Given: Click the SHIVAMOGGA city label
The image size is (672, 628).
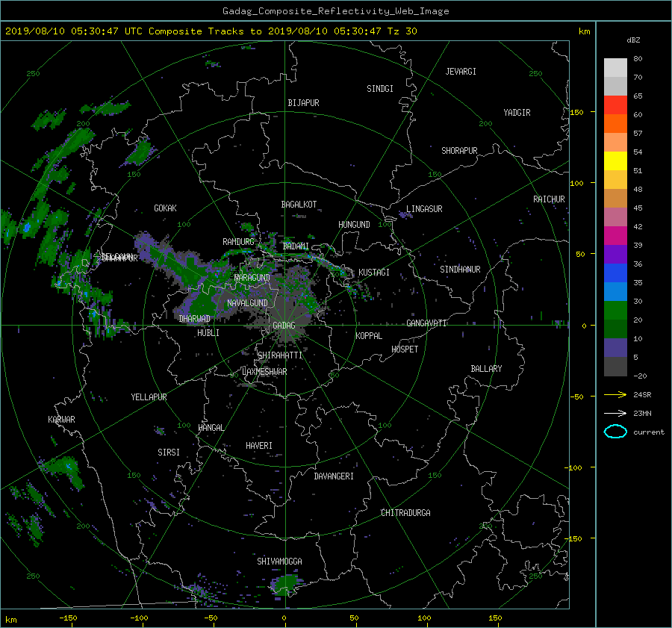Looking at the screenshot, I should 279,561.
